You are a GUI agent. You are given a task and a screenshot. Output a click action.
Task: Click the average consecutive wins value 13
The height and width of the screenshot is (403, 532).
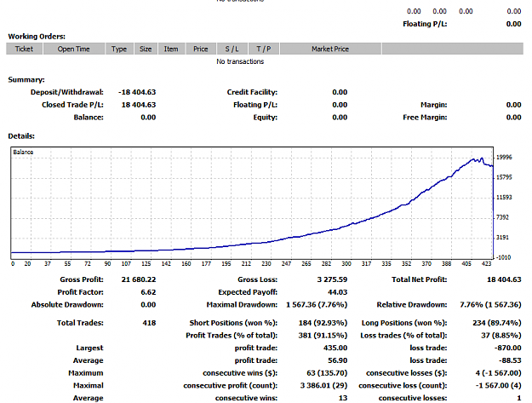click(343, 398)
